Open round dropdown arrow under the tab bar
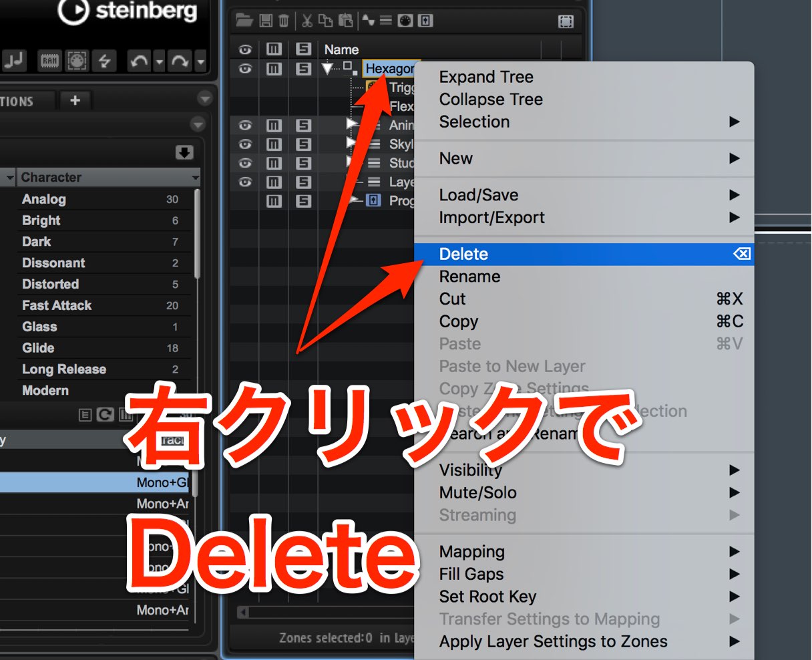This screenshot has width=812, height=660. point(197,124)
